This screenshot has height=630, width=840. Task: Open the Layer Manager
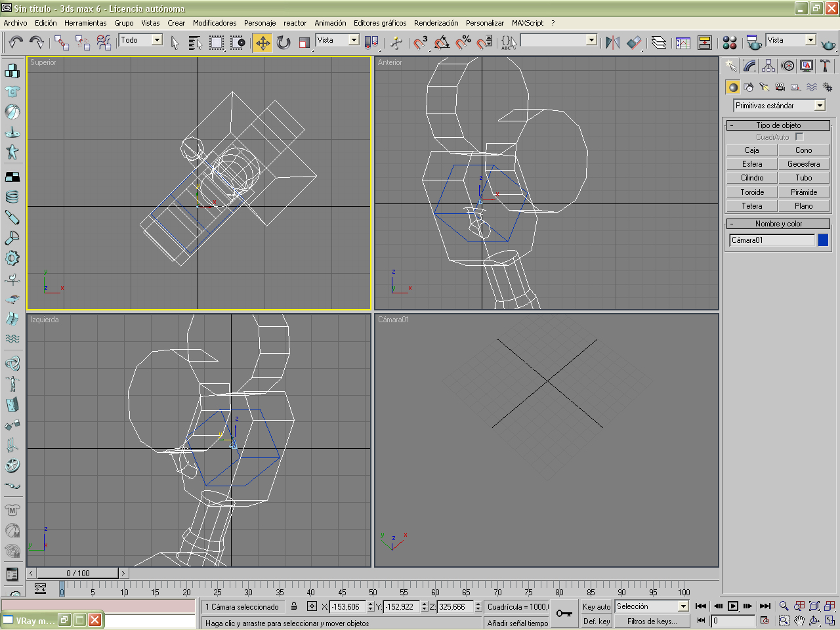point(659,43)
